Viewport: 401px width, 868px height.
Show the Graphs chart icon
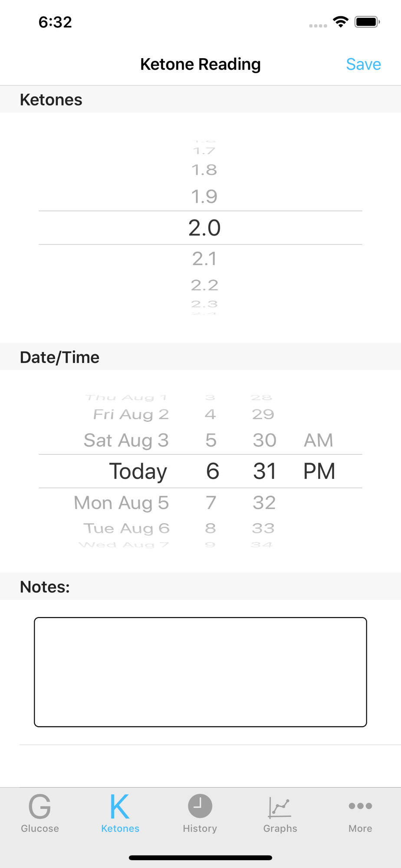(280, 807)
